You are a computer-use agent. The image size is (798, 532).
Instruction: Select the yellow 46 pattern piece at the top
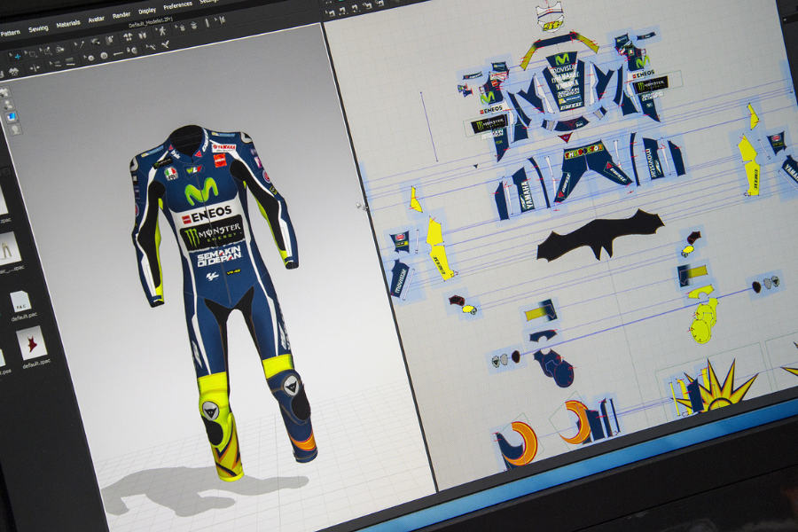(552, 25)
